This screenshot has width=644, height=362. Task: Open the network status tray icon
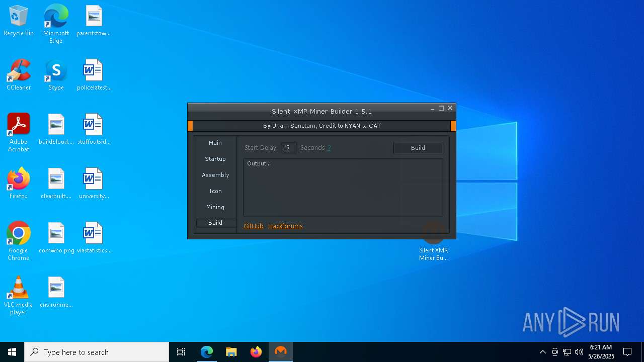[x=567, y=352]
